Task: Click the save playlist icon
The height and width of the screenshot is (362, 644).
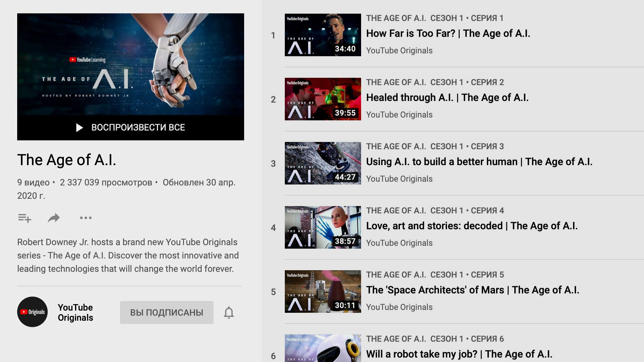Action: 24,218
